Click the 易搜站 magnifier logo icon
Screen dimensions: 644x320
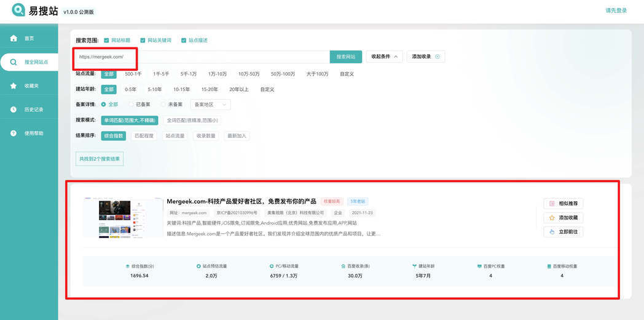point(18,10)
